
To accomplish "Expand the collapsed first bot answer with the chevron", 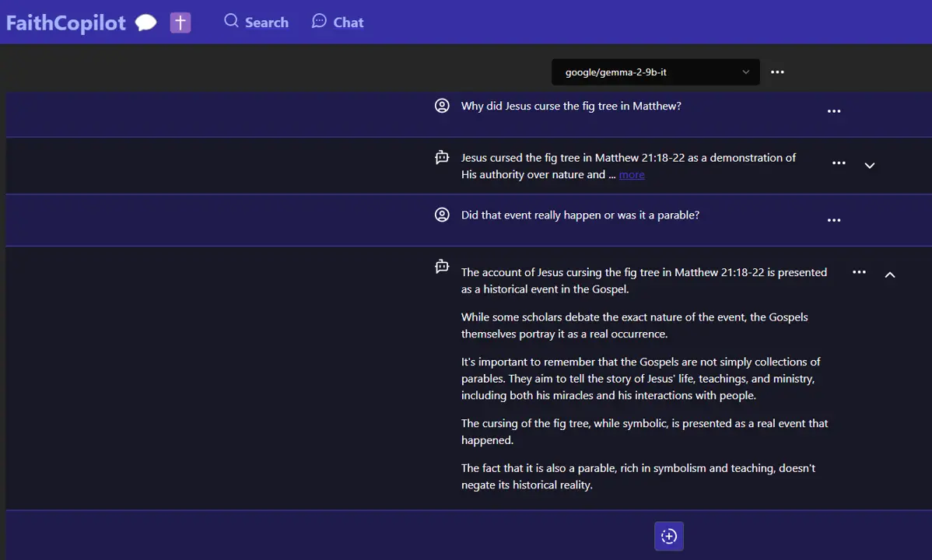I will 870,165.
